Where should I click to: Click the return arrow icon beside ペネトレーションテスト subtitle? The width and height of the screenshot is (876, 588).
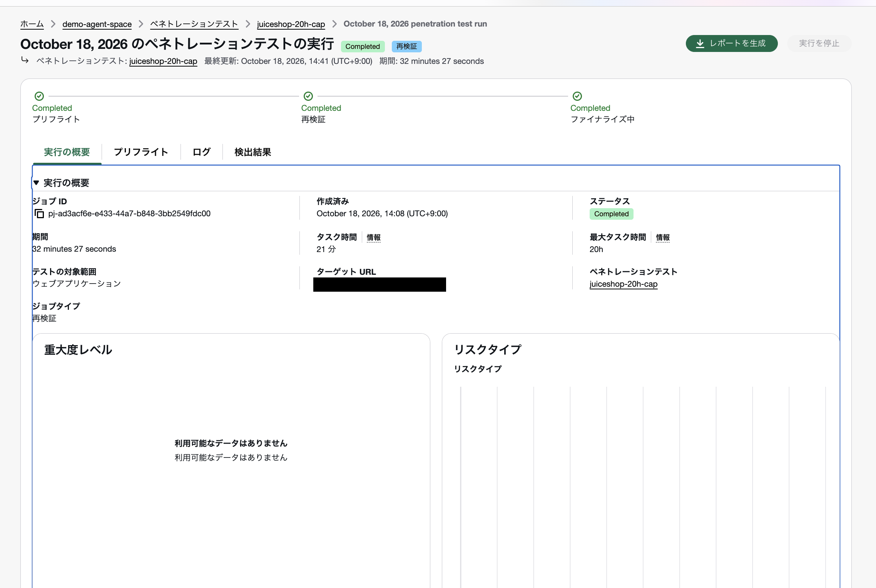pyautogui.click(x=25, y=60)
